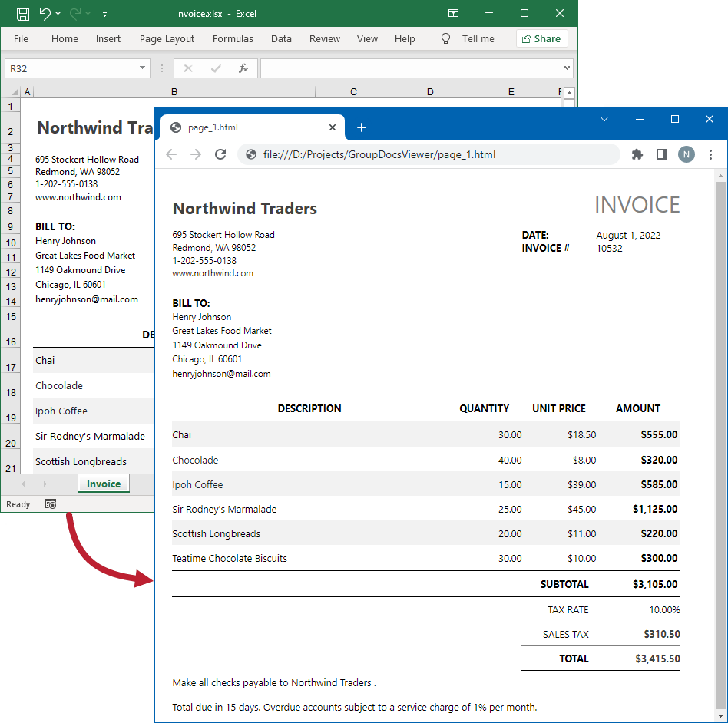
Task: Click the macro record icon in the status bar
Action: point(51,503)
